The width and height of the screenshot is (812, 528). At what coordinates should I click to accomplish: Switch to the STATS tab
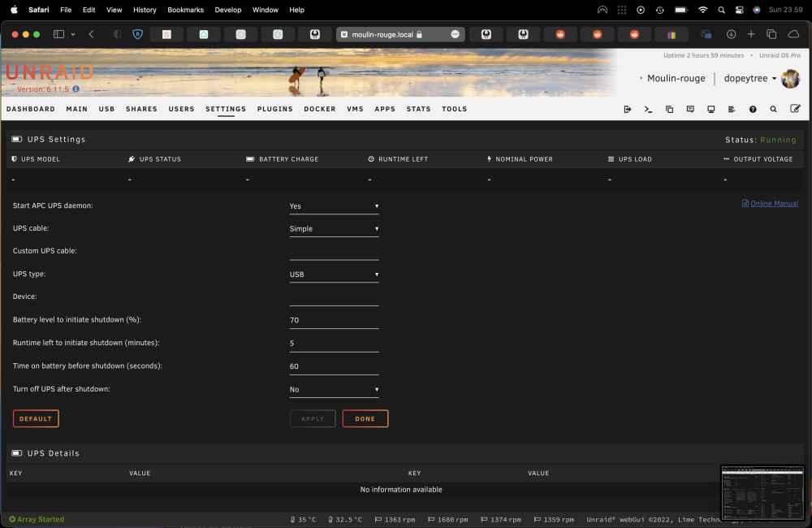point(418,109)
